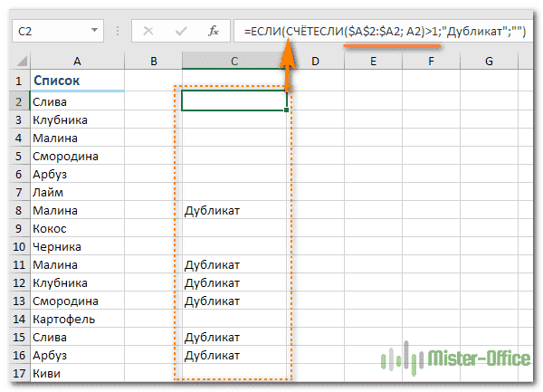
Task: Click the "Дубликат" cell in row 16
Action: pyautogui.click(x=233, y=355)
